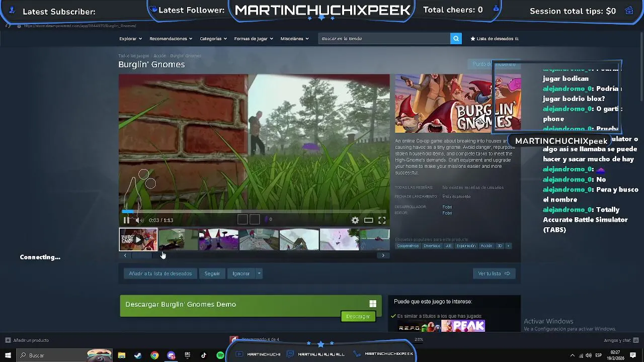The height and width of the screenshot is (362, 644).
Task: Open Spotify from the taskbar
Action: (220, 355)
